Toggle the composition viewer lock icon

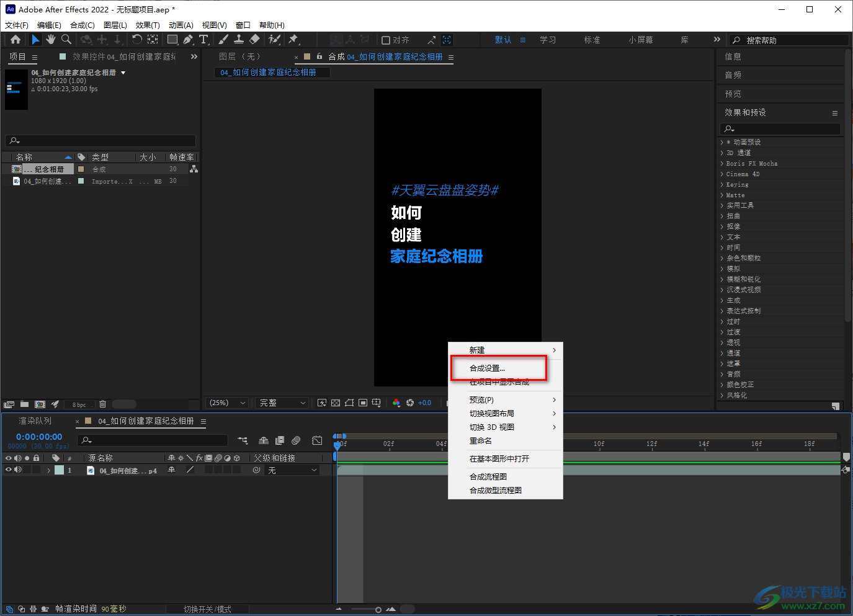(x=319, y=56)
